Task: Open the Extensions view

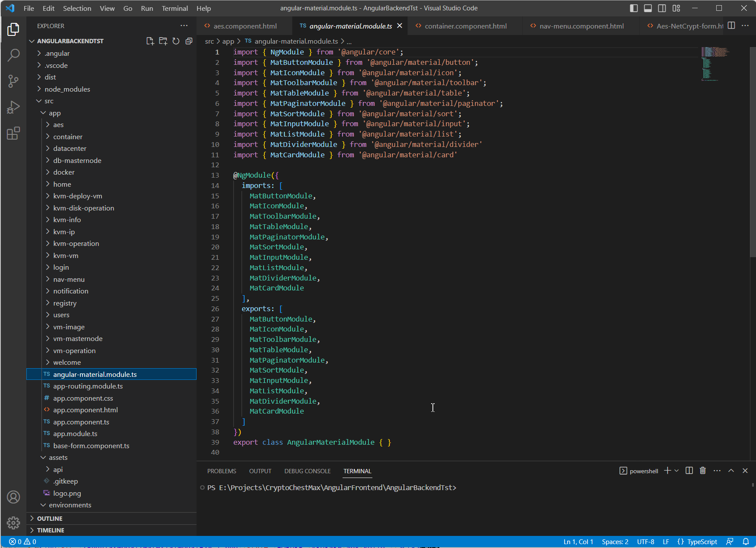Action: click(13, 133)
